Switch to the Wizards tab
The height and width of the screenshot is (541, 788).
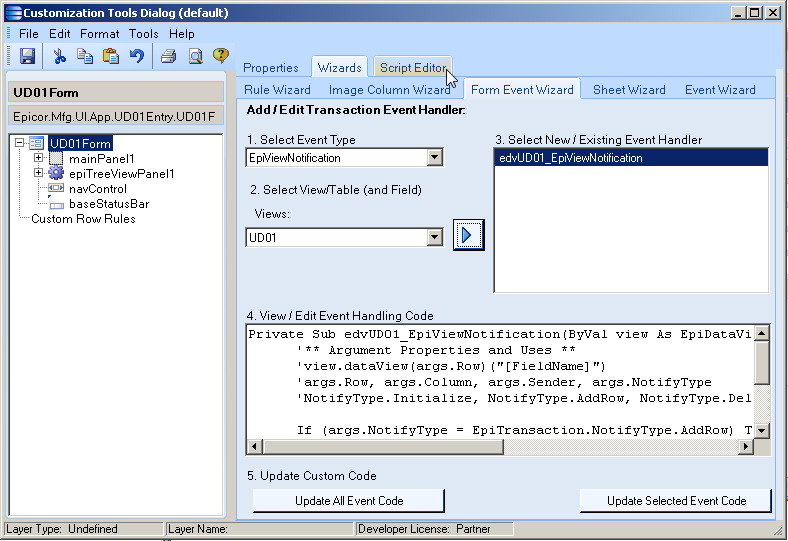[x=339, y=67]
